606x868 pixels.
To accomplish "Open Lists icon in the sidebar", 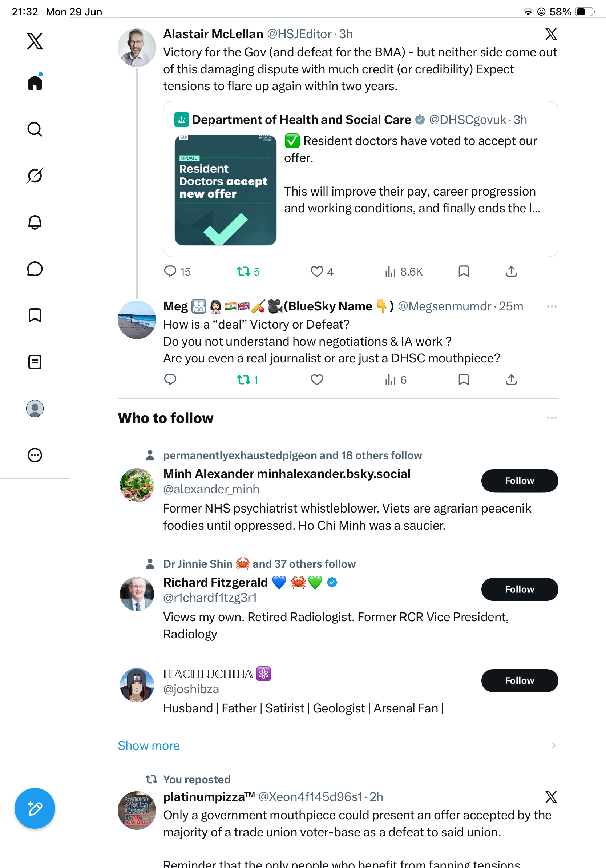I will [35, 362].
